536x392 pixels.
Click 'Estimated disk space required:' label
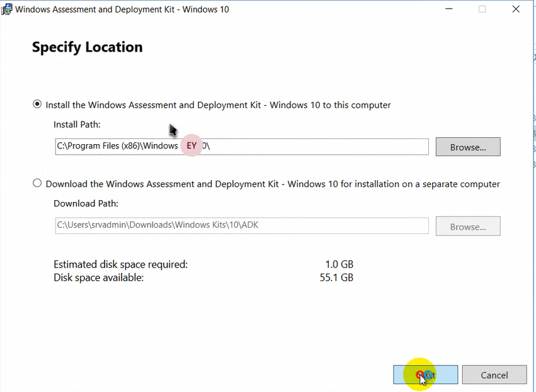[x=121, y=264]
